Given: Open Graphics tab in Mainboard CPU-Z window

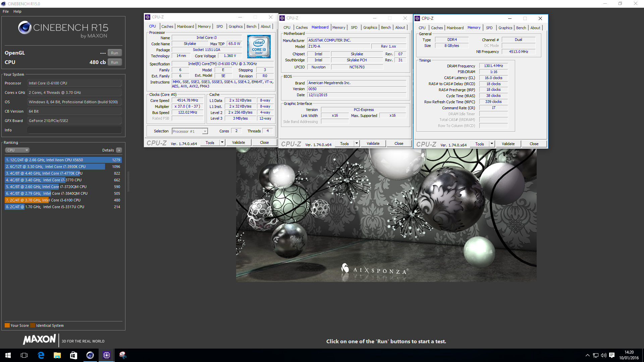Looking at the screenshot, I should (x=370, y=27).
